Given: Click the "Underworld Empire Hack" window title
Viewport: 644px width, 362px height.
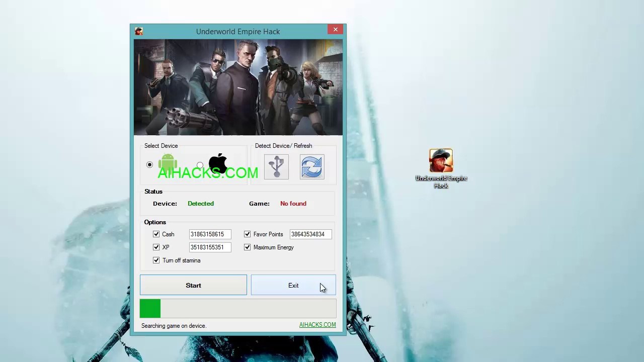Looking at the screenshot, I should click(238, 31).
